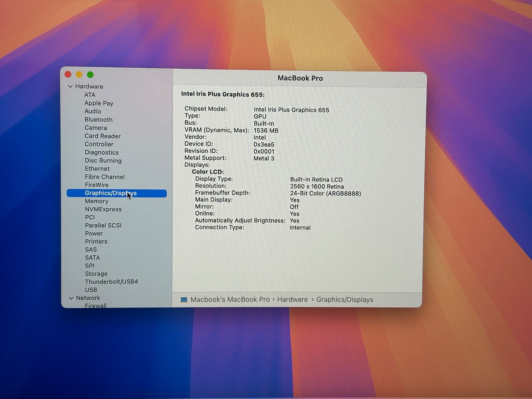Image resolution: width=532 pixels, height=399 pixels.
Task: Click the Bus value Built-In
Action: (264, 124)
